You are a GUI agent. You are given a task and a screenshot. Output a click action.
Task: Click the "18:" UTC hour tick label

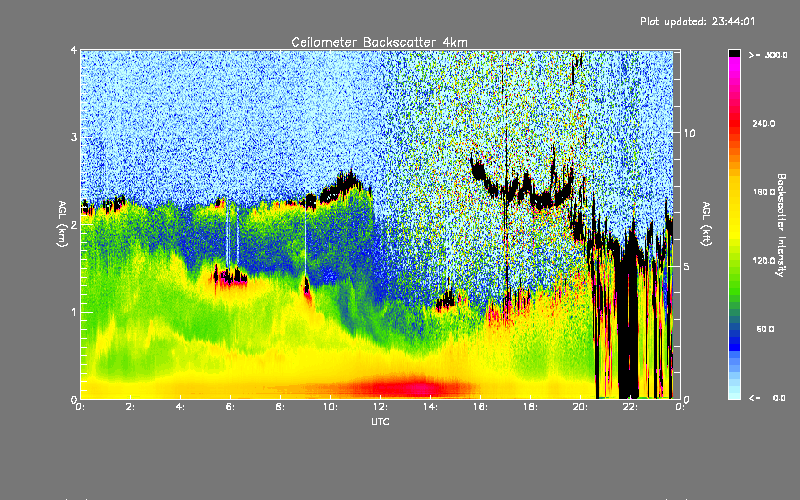(530, 407)
